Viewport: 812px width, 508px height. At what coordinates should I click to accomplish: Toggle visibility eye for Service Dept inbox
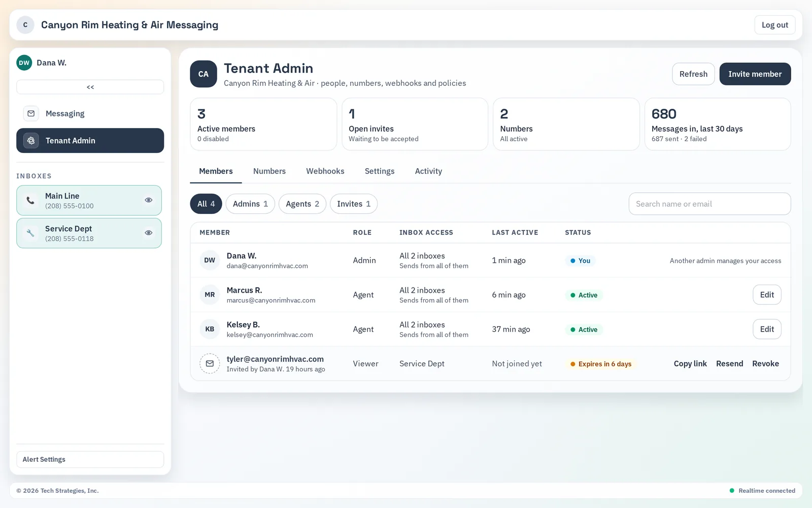(149, 233)
